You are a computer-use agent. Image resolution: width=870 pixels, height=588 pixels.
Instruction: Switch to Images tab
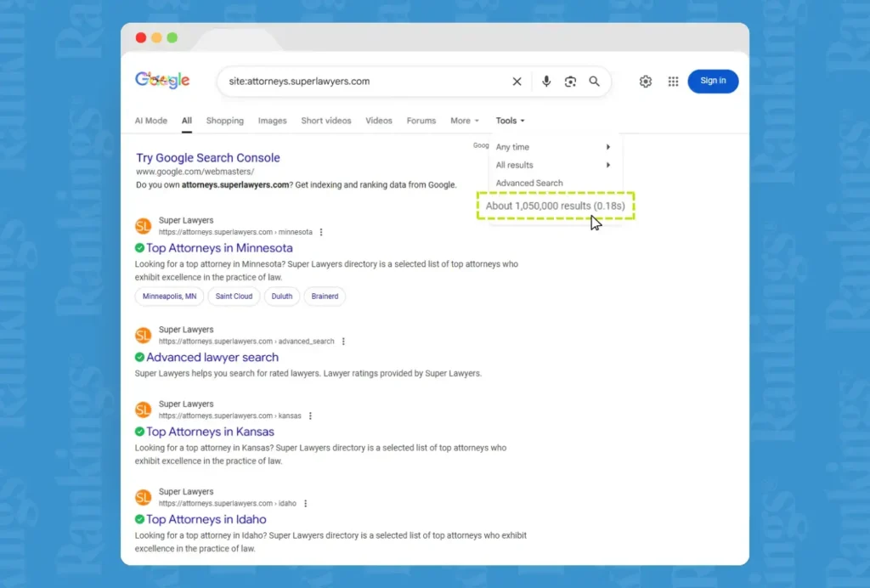point(273,121)
